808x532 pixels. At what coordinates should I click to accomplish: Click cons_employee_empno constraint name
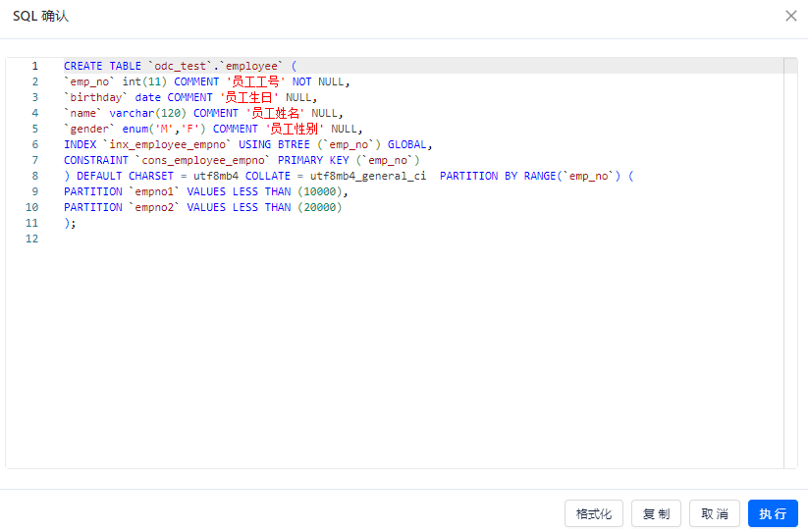202,160
